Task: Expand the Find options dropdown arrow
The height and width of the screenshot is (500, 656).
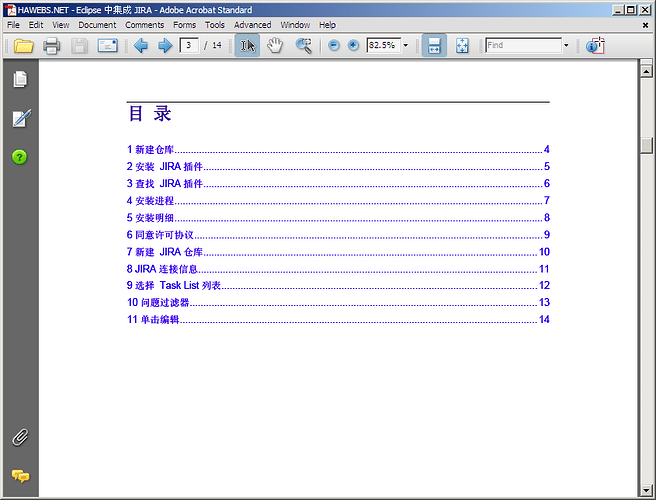Action: [566, 46]
